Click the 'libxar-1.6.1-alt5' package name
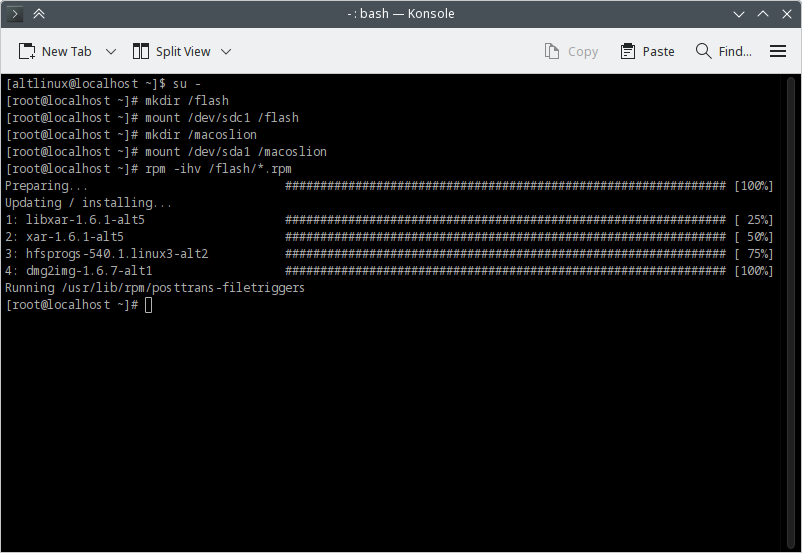 coord(85,219)
